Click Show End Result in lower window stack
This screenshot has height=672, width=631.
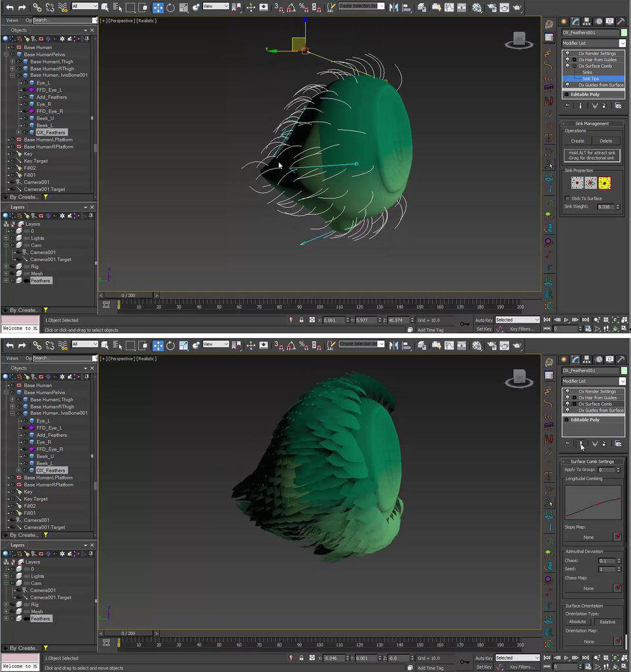pos(581,444)
